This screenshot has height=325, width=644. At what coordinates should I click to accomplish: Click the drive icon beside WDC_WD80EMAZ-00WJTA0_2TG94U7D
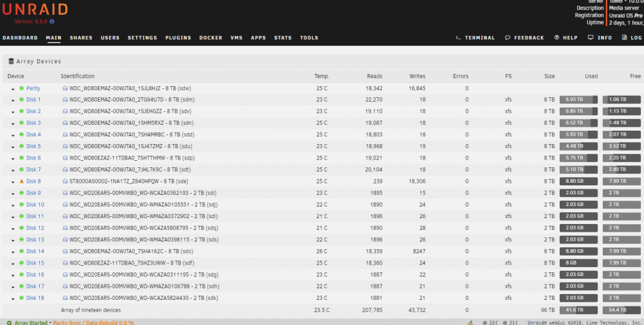[x=65, y=100]
